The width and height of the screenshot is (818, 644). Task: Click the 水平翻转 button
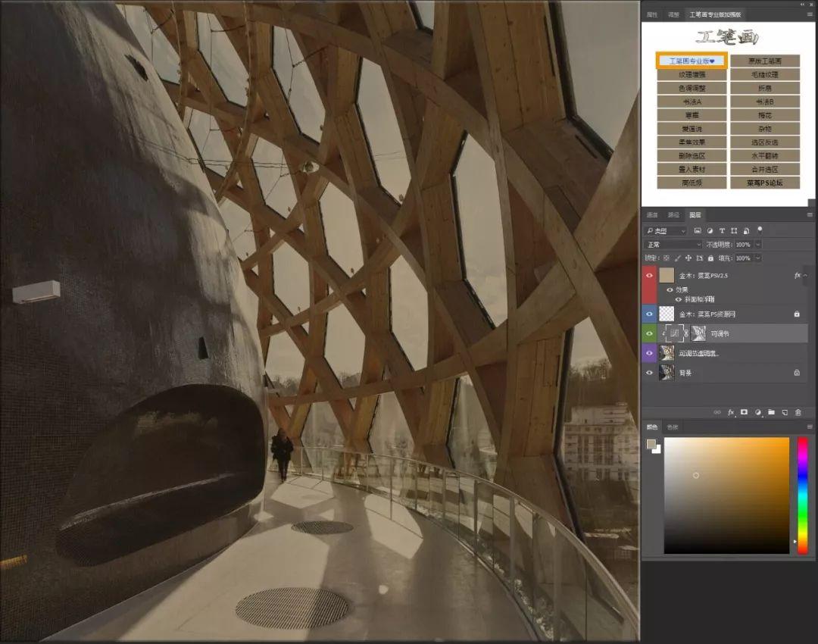click(765, 155)
